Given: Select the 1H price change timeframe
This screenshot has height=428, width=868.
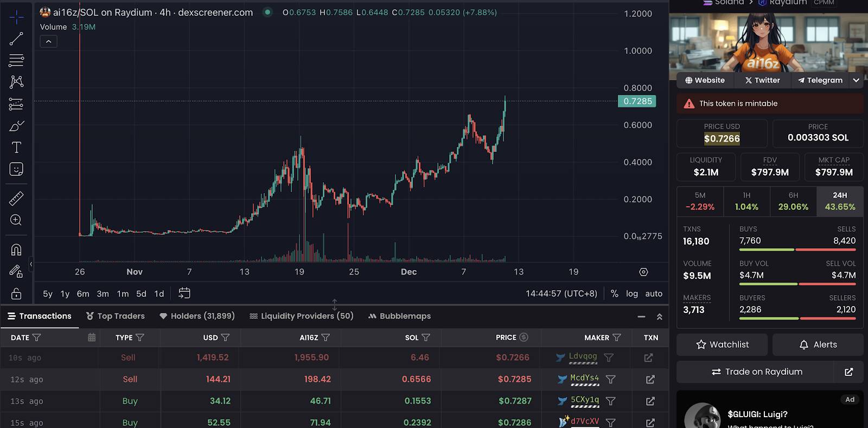Looking at the screenshot, I should [746, 201].
